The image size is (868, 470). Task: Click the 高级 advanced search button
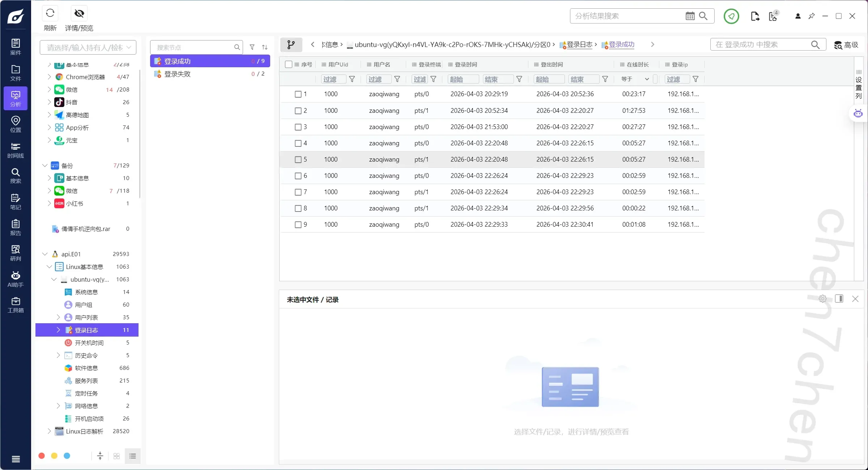pos(846,45)
